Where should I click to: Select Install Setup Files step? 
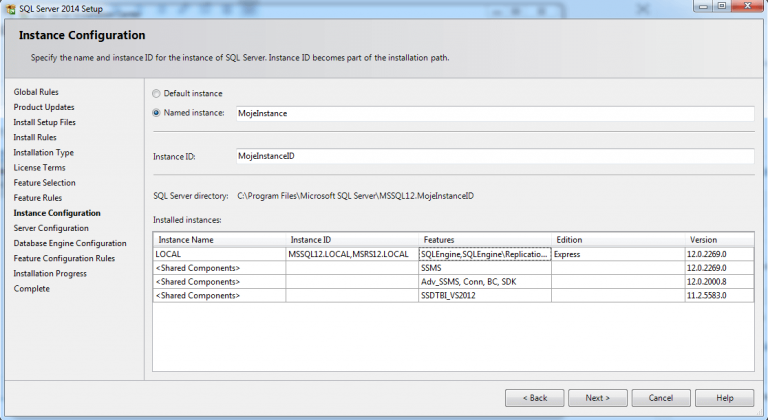[x=45, y=123]
